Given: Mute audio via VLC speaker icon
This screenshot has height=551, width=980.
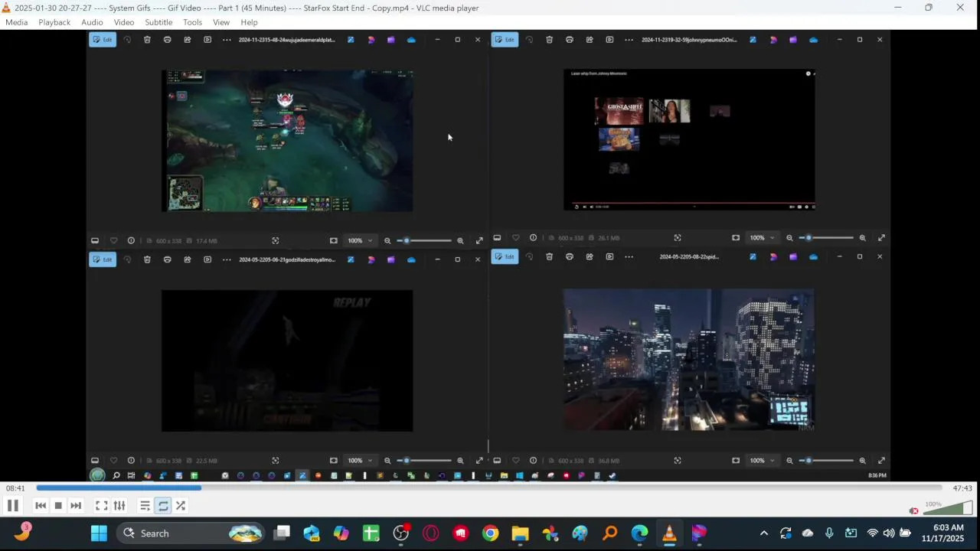Looking at the screenshot, I should pyautogui.click(x=913, y=510).
